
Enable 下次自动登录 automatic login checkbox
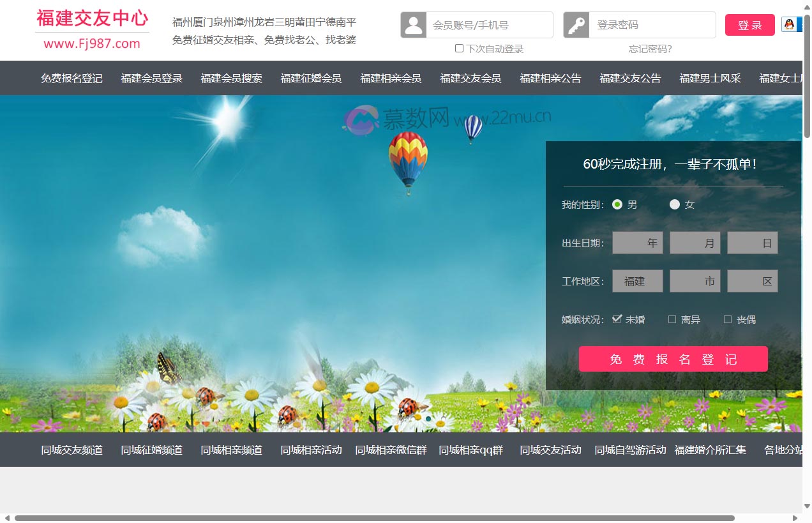click(x=458, y=48)
